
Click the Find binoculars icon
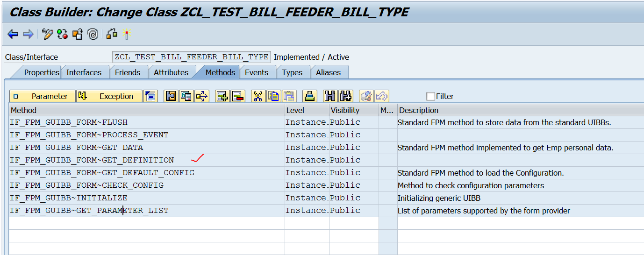(330, 96)
